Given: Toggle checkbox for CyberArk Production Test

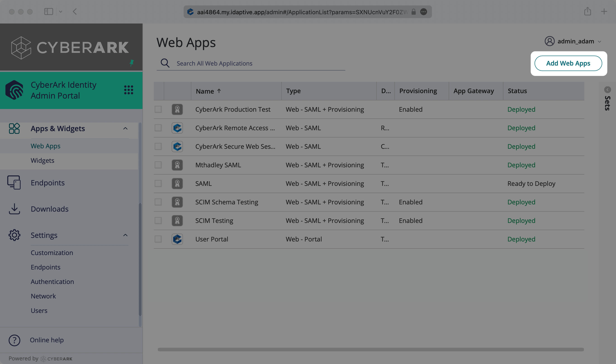Looking at the screenshot, I should 159,109.
